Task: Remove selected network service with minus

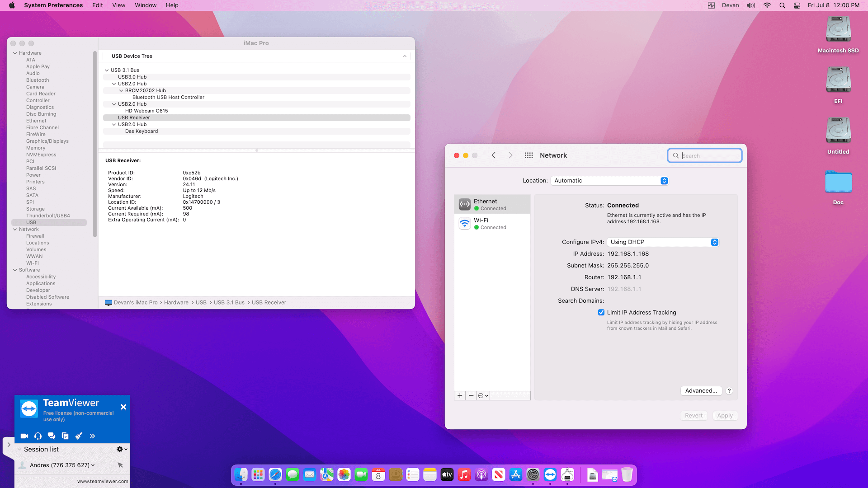Action: [x=471, y=395]
